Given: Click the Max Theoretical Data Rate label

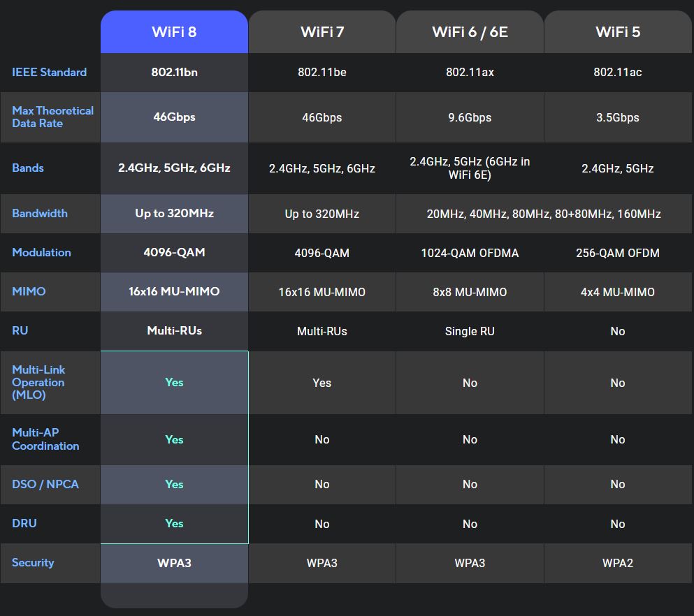Looking at the screenshot, I should click(x=52, y=117).
